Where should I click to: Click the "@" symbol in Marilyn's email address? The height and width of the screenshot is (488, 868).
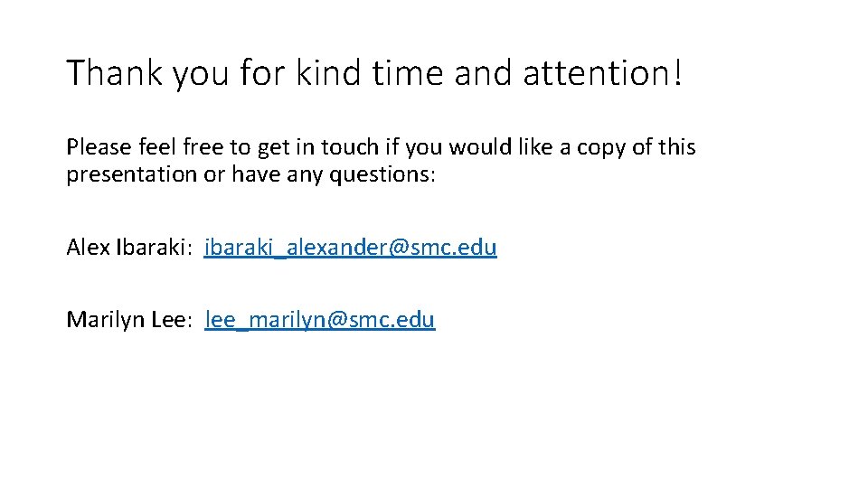(336, 320)
